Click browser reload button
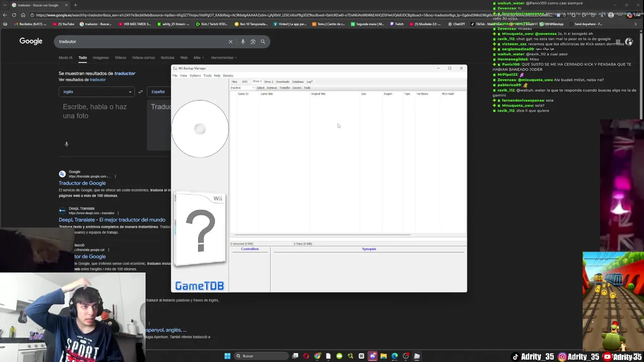The image size is (644, 362). (x=14, y=15)
